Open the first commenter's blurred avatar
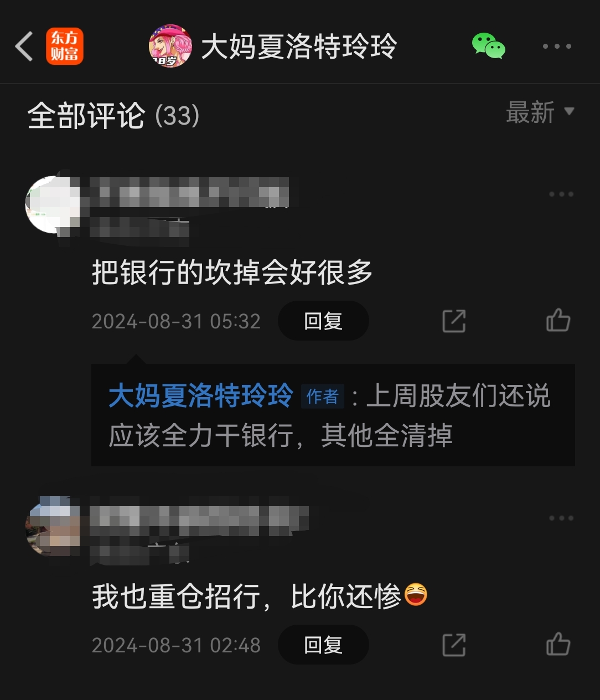600x700 pixels. pos(53,205)
